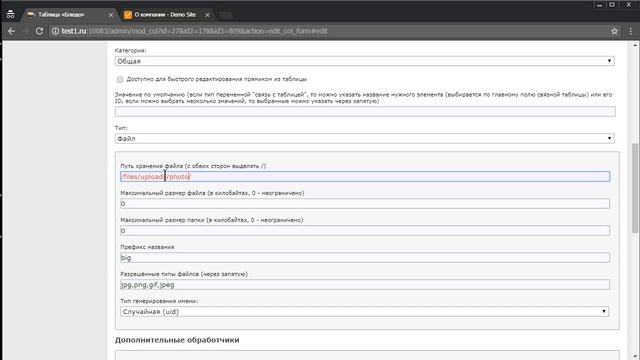Click the incognito icon at top left
Viewport: 640px width, 360px height.
[x=11, y=15]
